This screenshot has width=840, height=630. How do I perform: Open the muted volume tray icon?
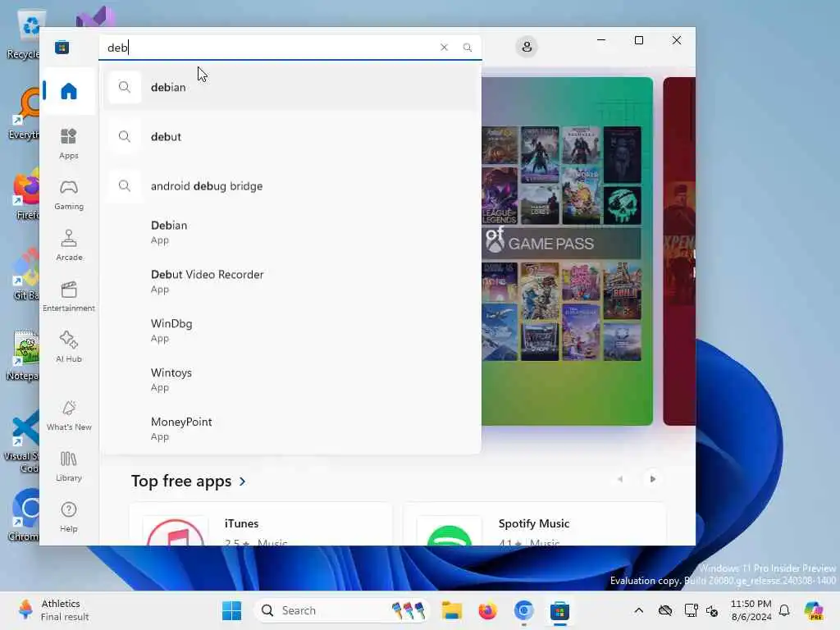click(712, 610)
